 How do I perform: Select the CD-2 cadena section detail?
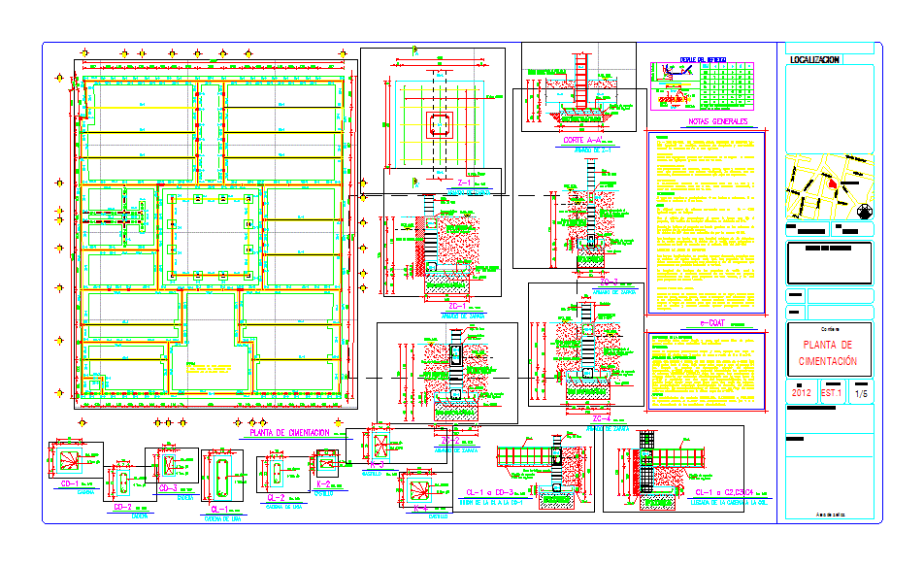coord(123,481)
